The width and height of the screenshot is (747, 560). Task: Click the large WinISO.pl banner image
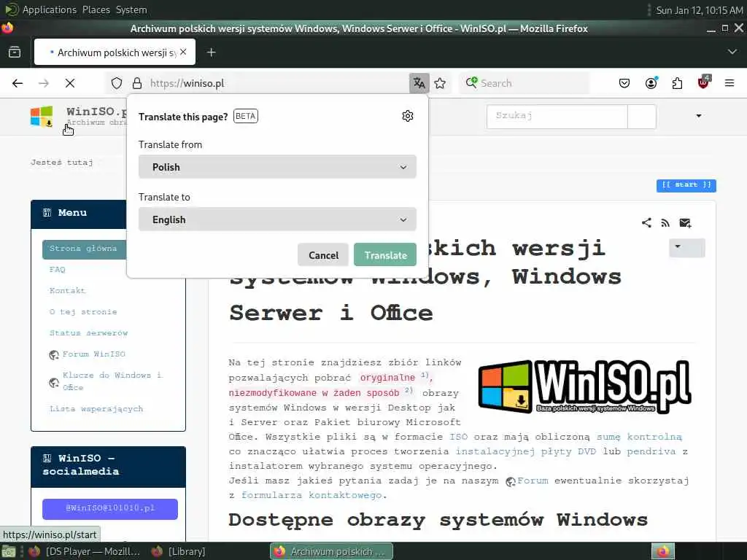(x=584, y=386)
